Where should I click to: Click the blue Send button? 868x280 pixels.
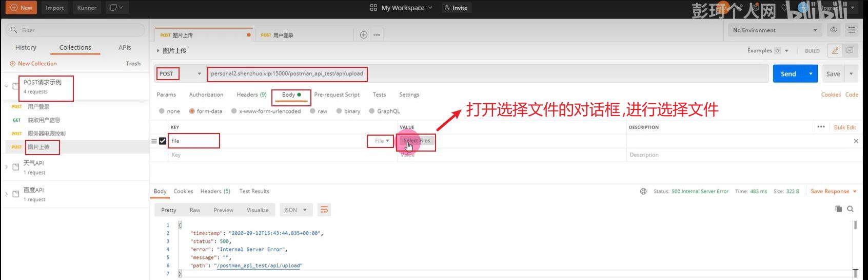(788, 74)
